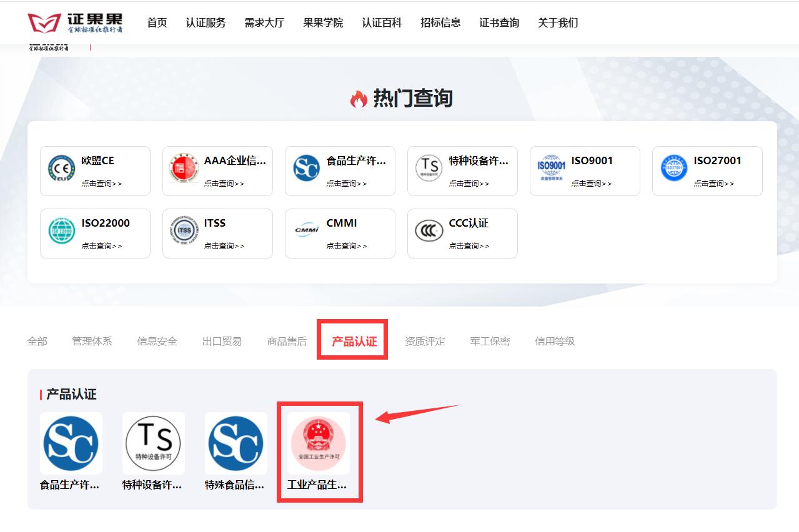Click the 工业产品生产许可 national emblem icon
Viewport: 799px width, 532px height.
(x=317, y=443)
